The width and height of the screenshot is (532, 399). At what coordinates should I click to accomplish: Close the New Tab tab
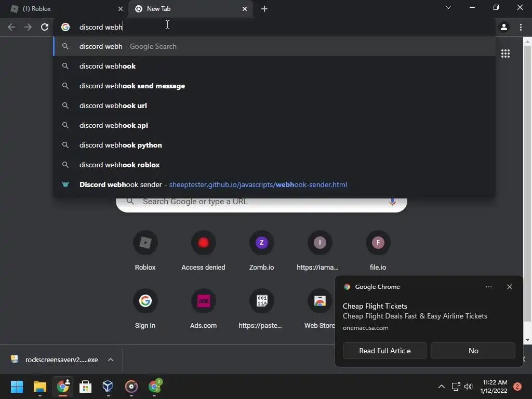pos(245,9)
